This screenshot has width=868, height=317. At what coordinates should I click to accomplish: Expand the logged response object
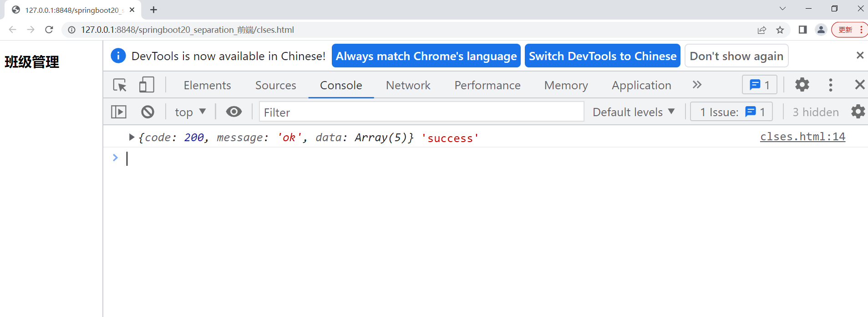click(132, 137)
